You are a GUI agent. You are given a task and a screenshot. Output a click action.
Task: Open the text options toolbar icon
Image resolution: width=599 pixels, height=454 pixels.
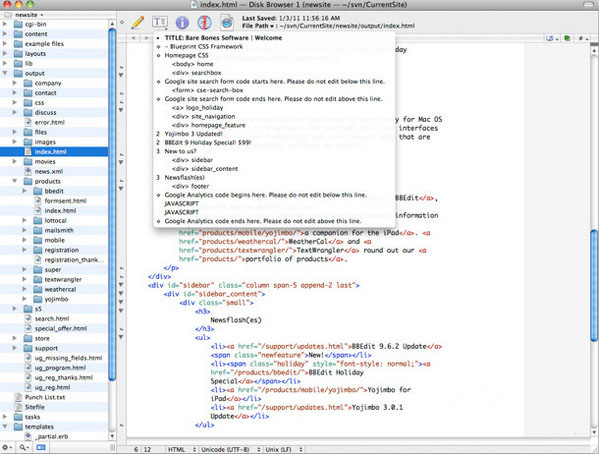pos(160,22)
